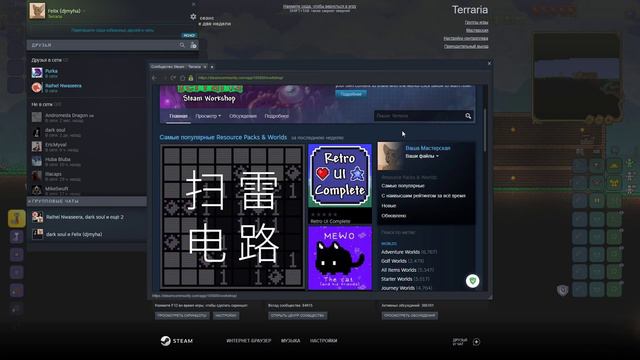Open group chat Rafhel Nwaseera, dark soul

[x=84, y=217]
